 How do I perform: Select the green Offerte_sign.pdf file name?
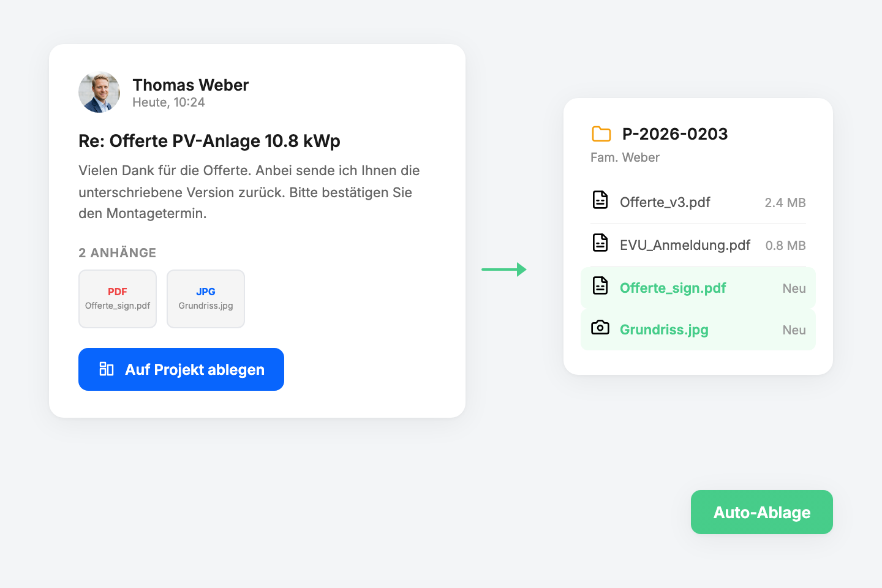(673, 288)
